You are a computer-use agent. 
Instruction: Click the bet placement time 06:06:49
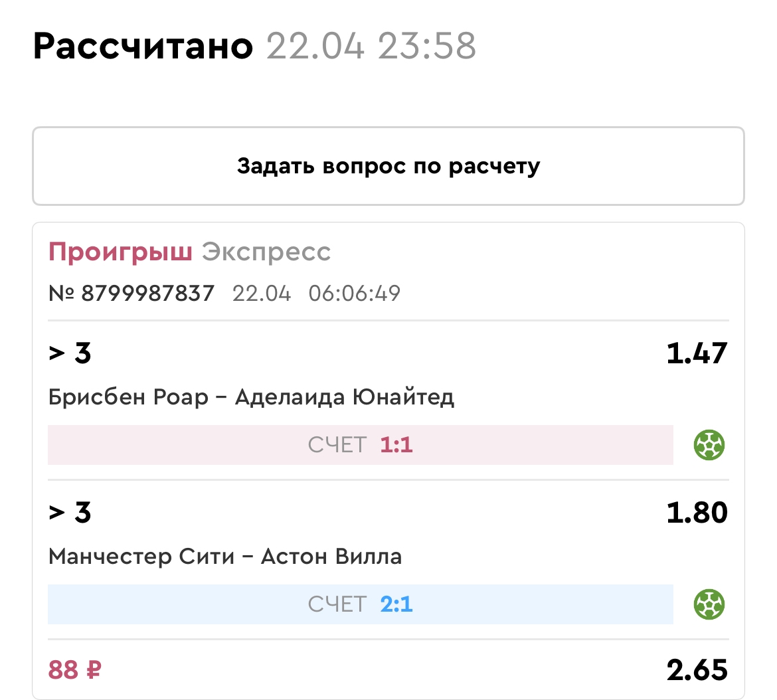tap(355, 294)
